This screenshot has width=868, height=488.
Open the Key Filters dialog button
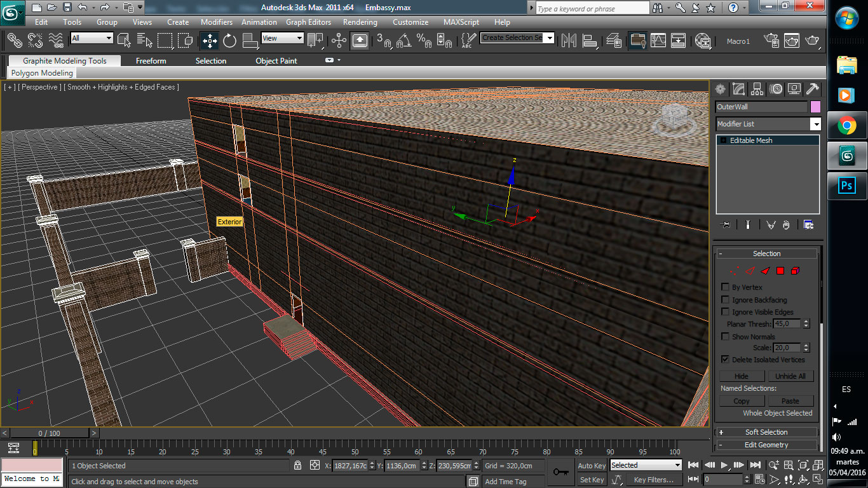click(x=653, y=480)
